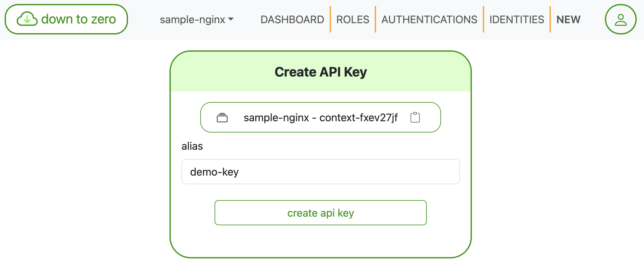The height and width of the screenshot is (271, 644).
Task: Navigate to IDENTITIES
Action: point(516,20)
